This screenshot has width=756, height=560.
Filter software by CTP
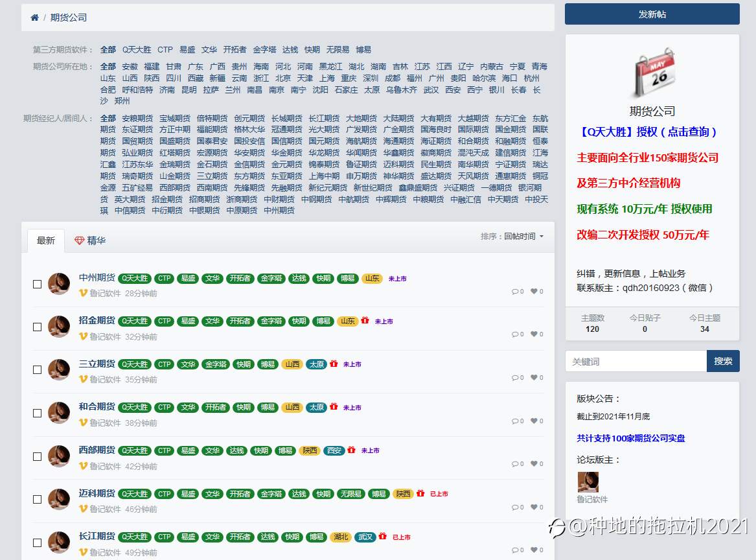[x=165, y=50]
